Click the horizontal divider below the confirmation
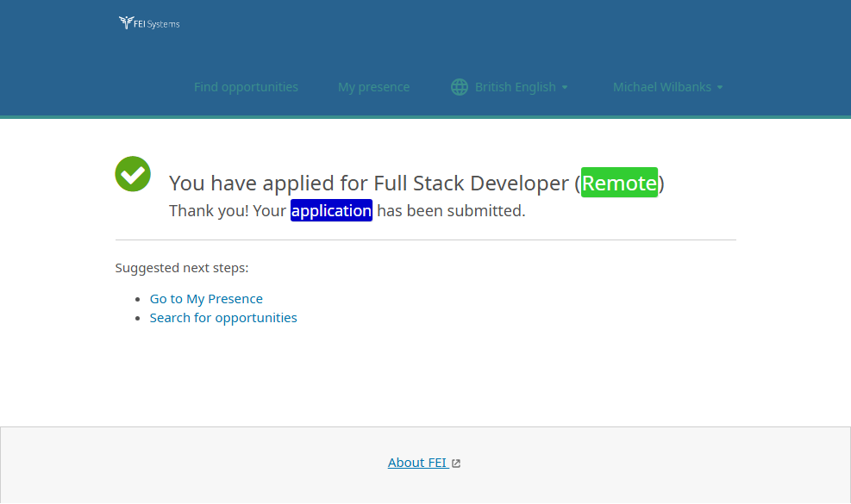Viewport: 851px width, 504px height. [425, 240]
